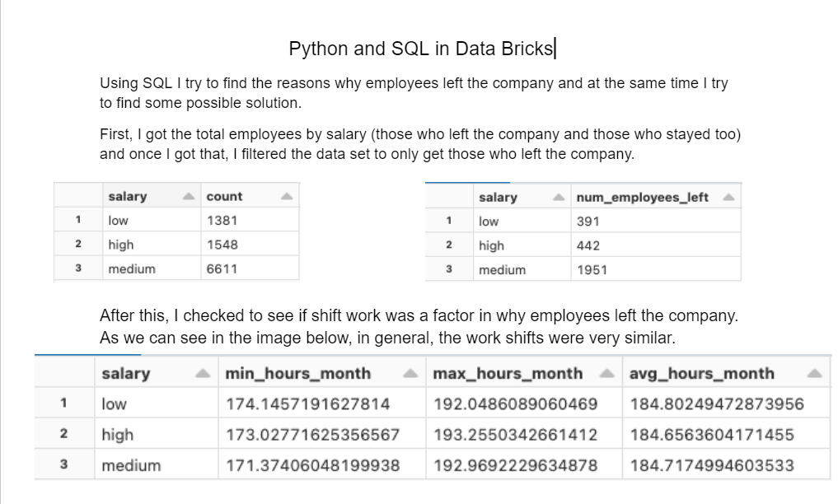Click the max hours value 192.0486089060469
This screenshot has width=838, height=504.
[x=515, y=404]
